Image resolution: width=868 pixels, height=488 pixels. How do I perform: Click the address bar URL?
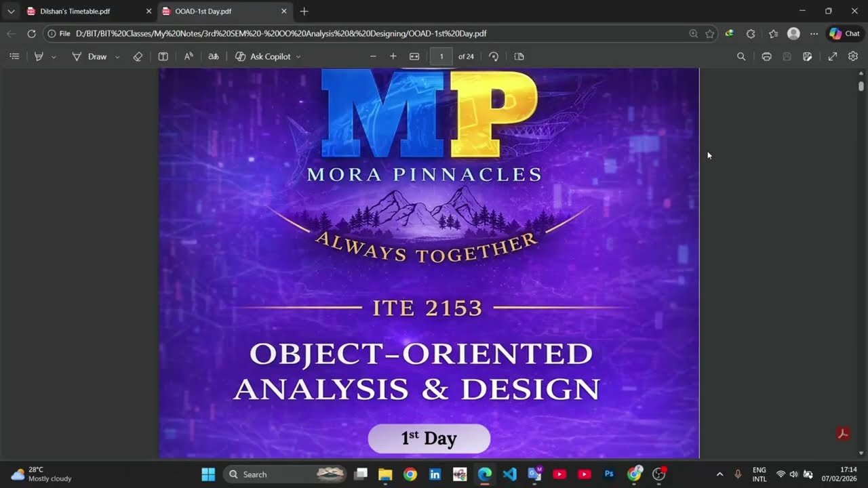[x=281, y=33]
